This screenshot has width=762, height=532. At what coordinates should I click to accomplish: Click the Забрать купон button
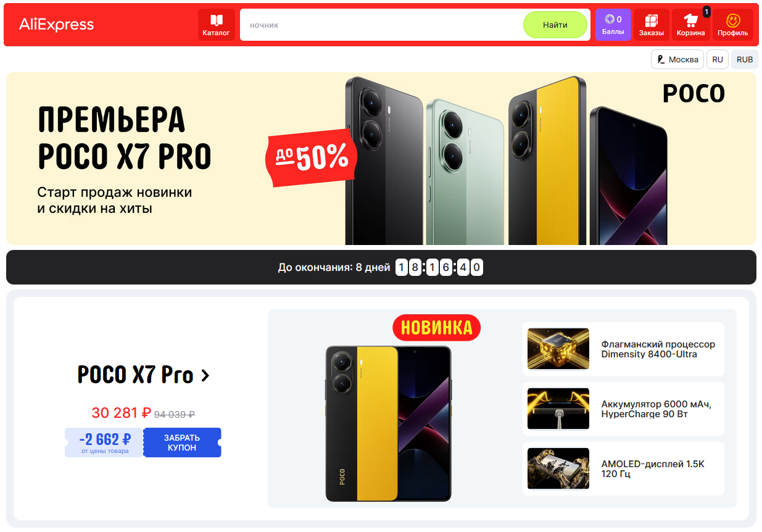pos(182,443)
